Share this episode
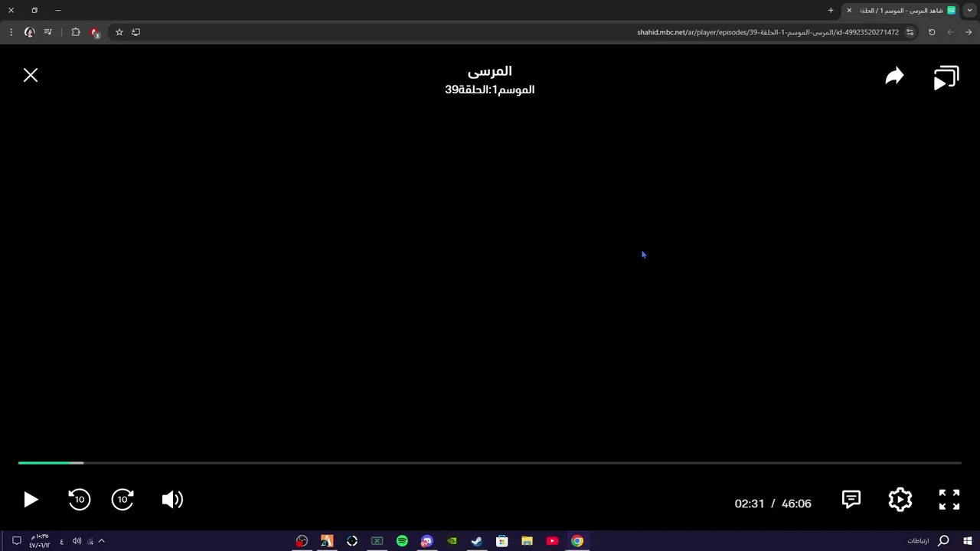 894,76
